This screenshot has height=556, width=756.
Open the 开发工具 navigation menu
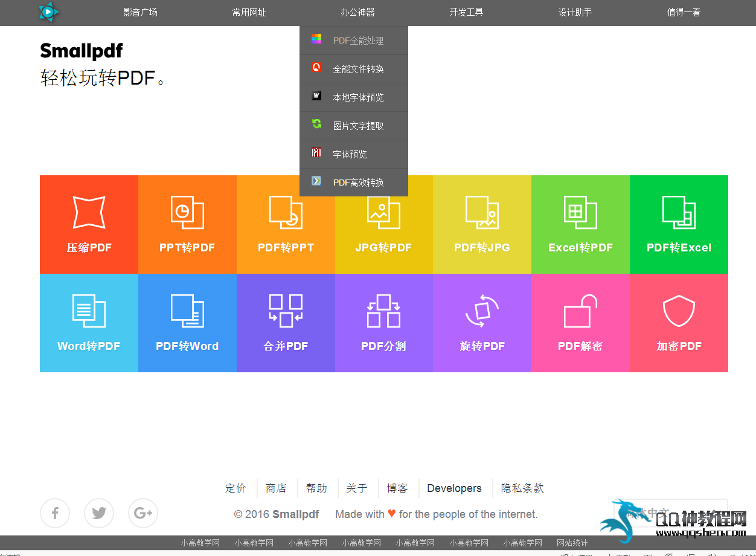[x=466, y=12]
